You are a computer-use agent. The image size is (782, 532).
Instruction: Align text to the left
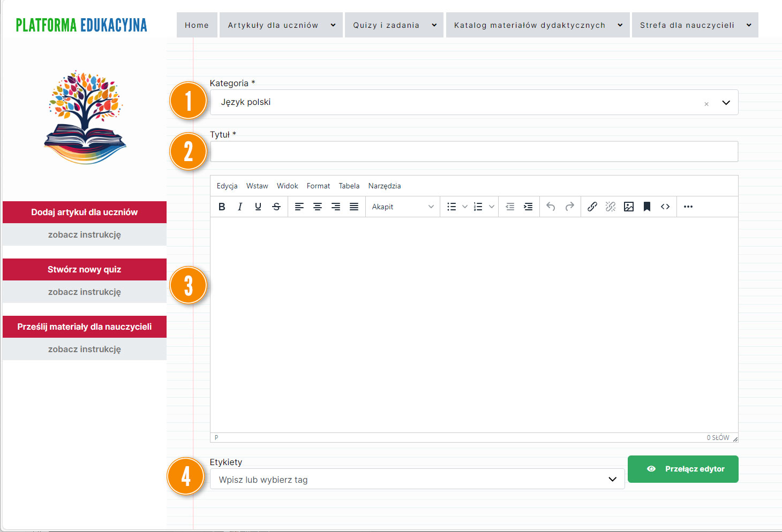click(299, 207)
